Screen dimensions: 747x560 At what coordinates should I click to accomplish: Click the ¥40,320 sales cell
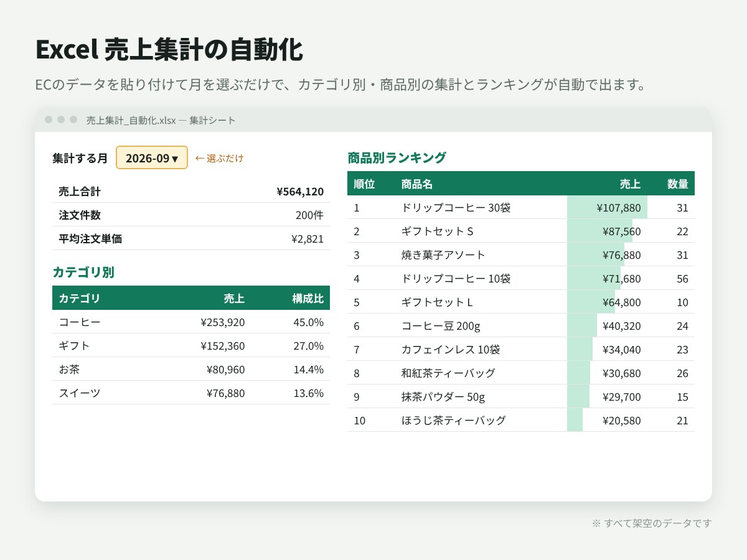[608, 325]
